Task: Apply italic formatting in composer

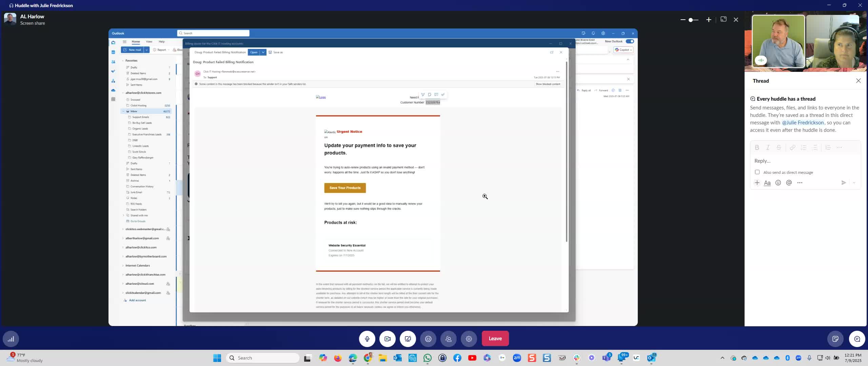Action: [768, 147]
